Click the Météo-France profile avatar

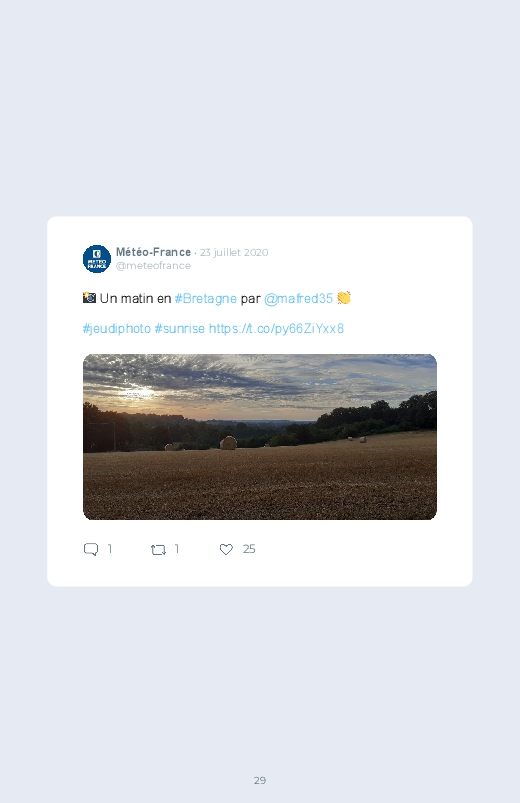click(x=97, y=259)
